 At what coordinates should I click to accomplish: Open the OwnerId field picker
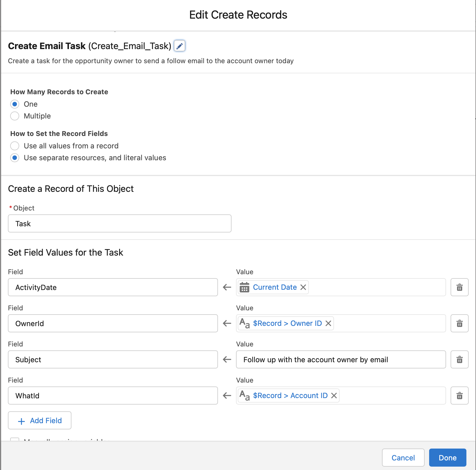click(x=113, y=323)
